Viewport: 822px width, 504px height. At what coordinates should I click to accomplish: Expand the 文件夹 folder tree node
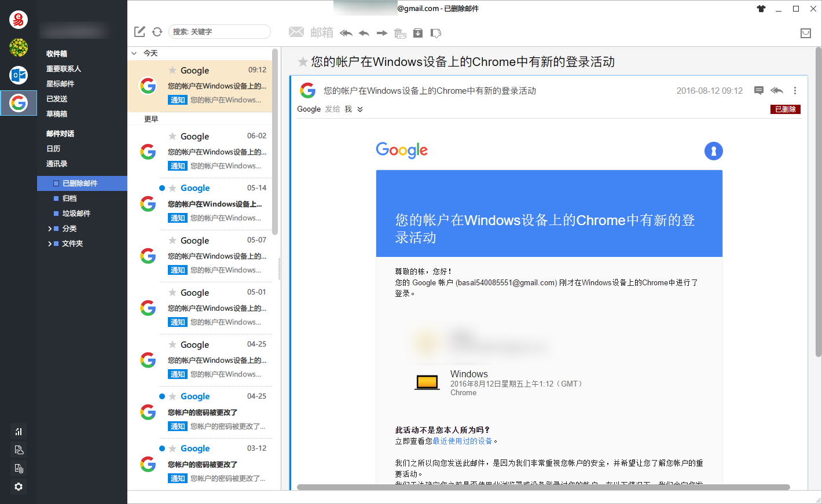point(50,244)
